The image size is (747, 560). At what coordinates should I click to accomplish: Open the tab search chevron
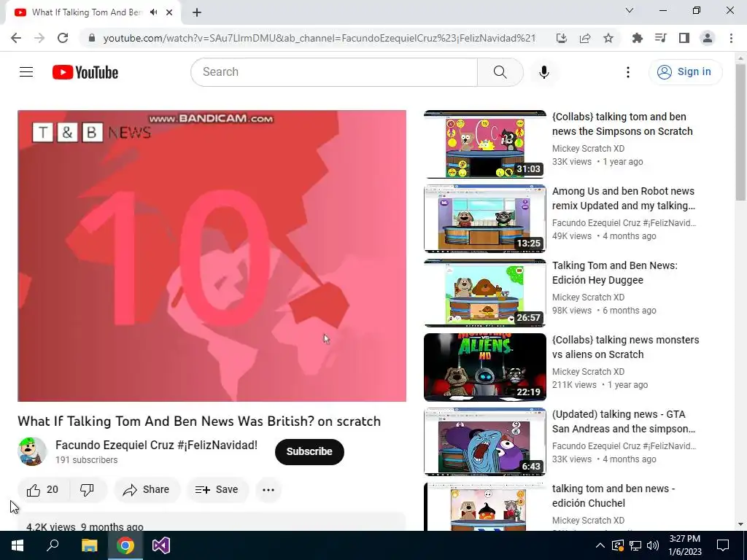click(x=630, y=10)
